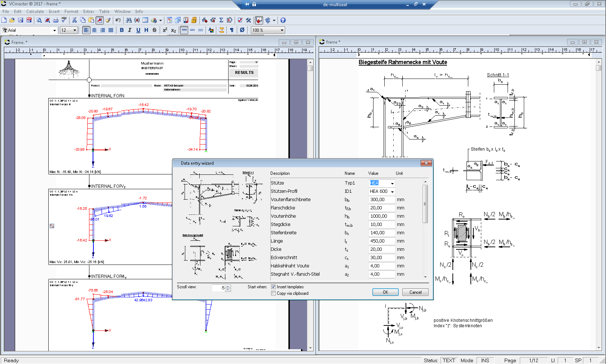The image size is (606, 364).
Task: Run the spell checker
Action: (x=63, y=20)
